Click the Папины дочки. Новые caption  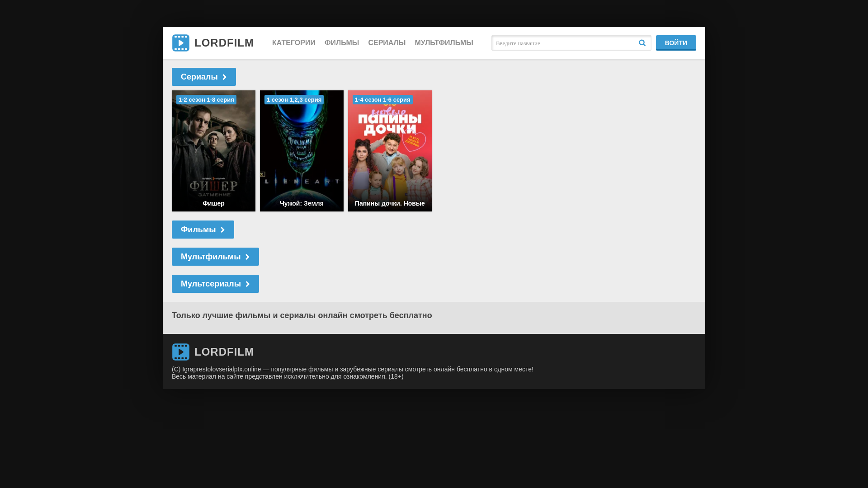390,203
